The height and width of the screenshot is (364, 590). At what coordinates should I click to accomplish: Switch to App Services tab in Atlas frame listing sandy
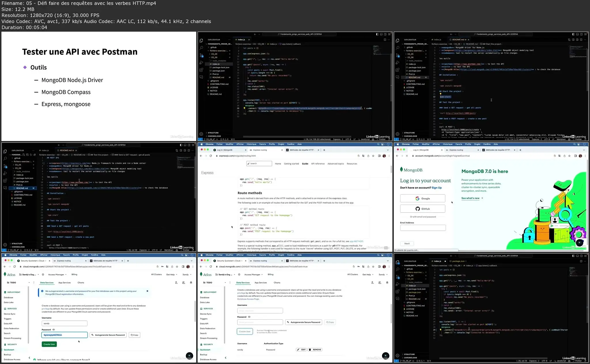point(260,283)
